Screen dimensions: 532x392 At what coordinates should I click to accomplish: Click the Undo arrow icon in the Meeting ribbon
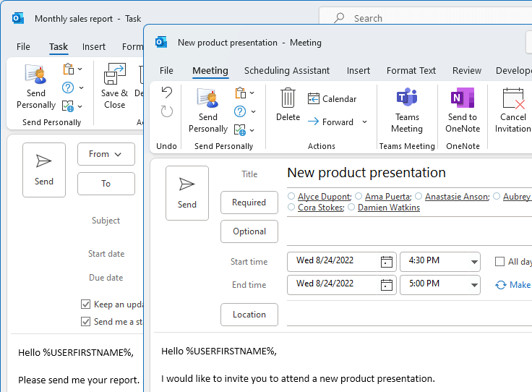[166, 93]
